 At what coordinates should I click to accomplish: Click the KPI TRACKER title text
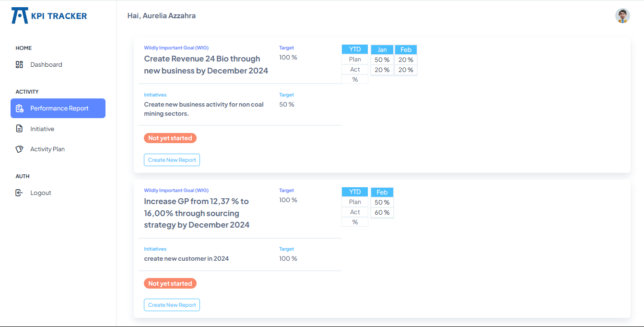59,16
